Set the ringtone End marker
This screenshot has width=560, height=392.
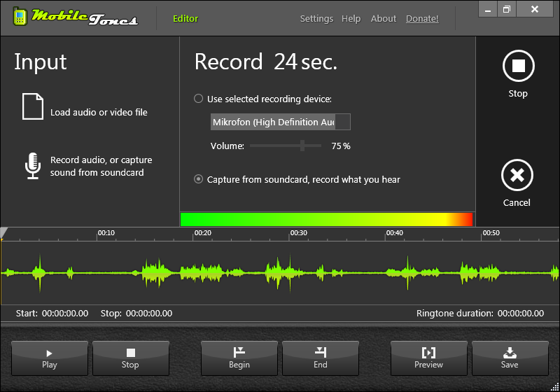click(x=320, y=358)
